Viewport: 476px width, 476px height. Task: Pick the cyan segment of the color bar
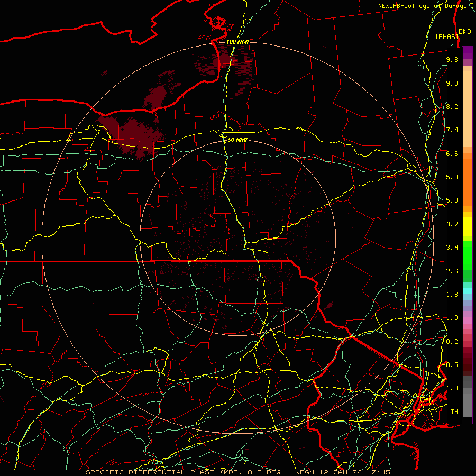tap(467, 291)
